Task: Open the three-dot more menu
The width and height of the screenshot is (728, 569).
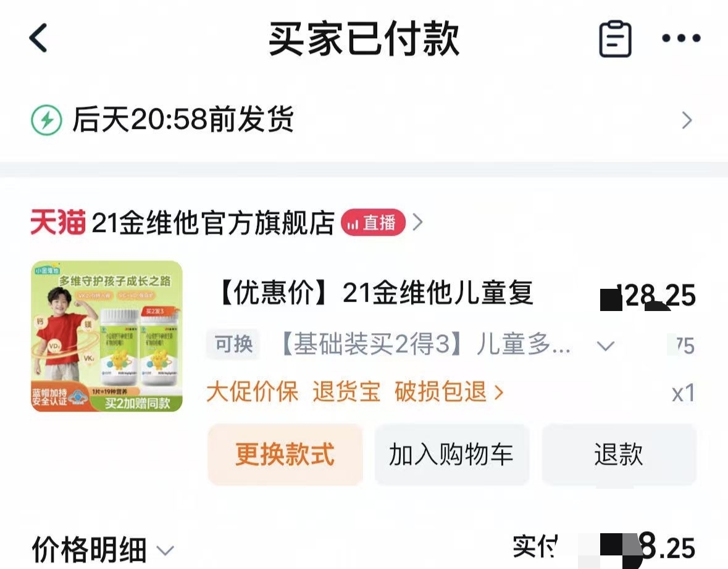Action: pos(681,38)
